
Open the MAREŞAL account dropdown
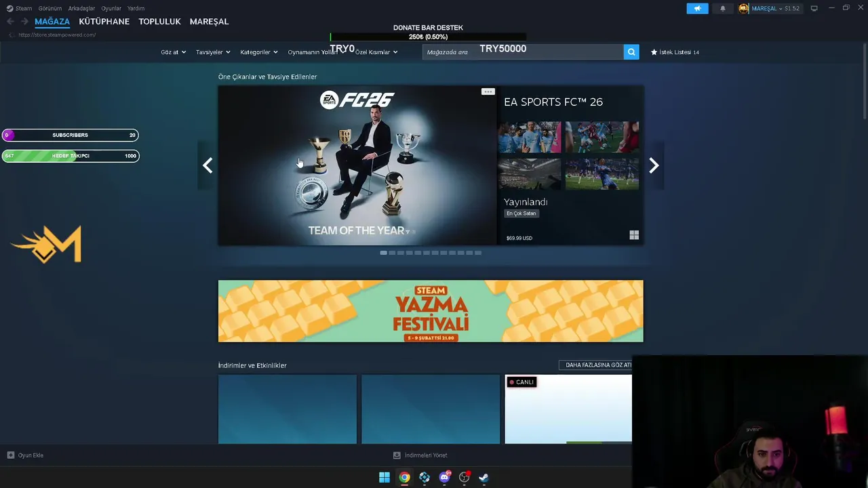pyautogui.click(x=775, y=8)
